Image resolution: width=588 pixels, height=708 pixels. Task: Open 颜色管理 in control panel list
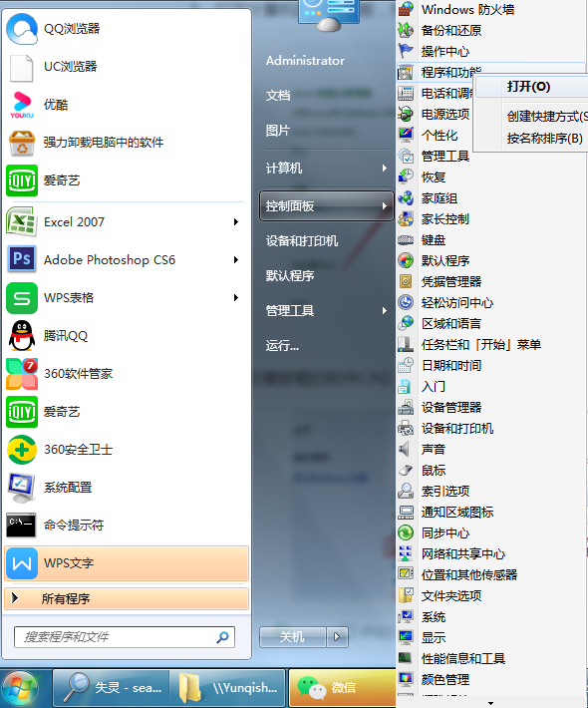click(445, 679)
